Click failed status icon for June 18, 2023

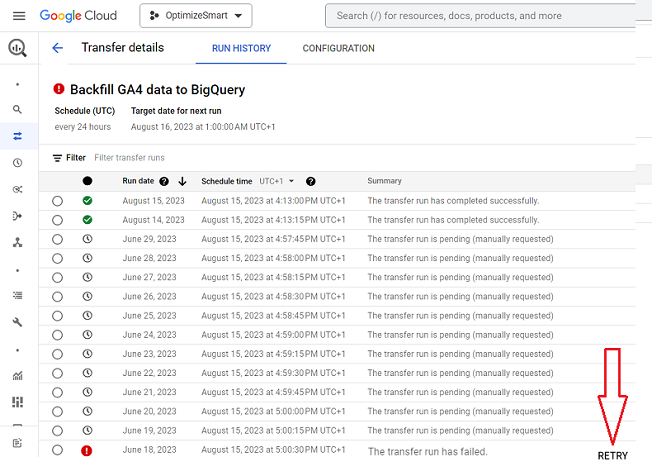click(x=86, y=451)
